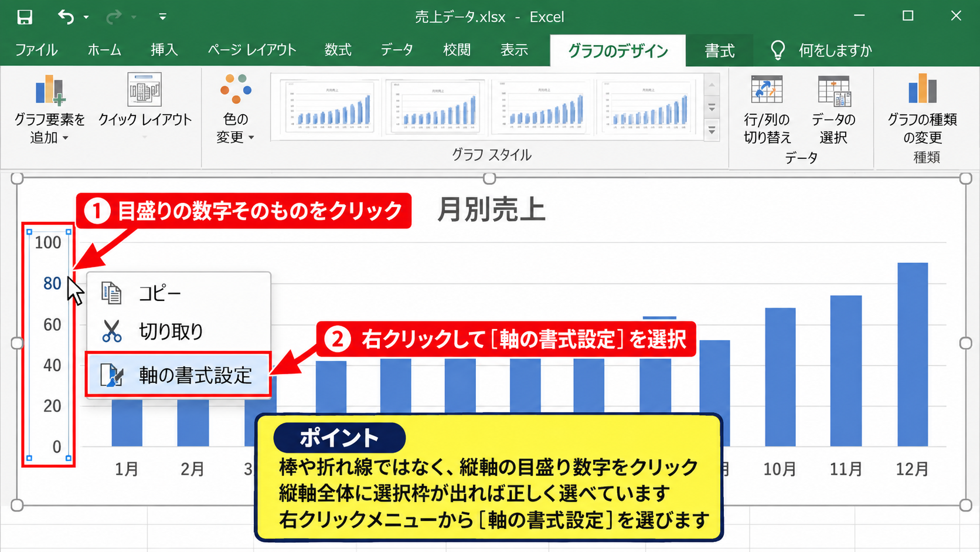Click the Undo arrow icon

pyautogui.click(x=66, y=17)
